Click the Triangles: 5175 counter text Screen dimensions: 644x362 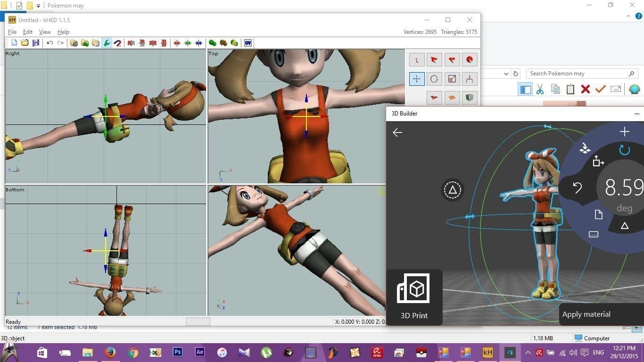459,32
